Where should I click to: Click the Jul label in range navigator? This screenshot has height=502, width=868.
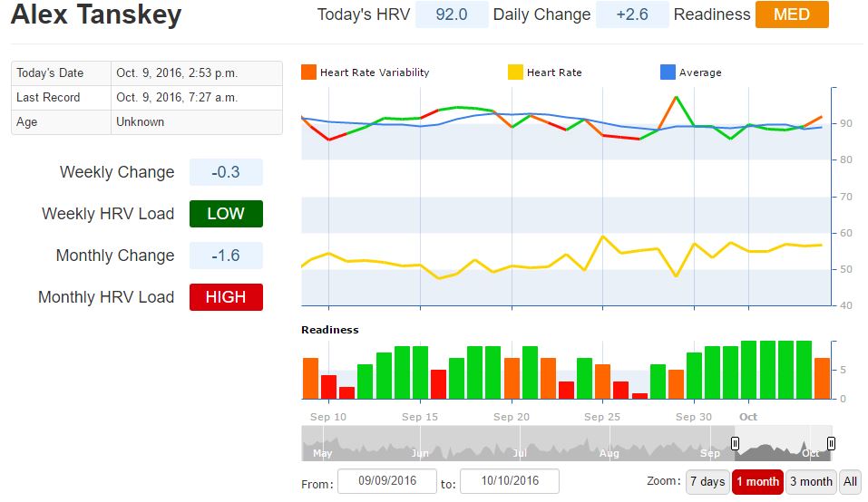tap(519, 453)
